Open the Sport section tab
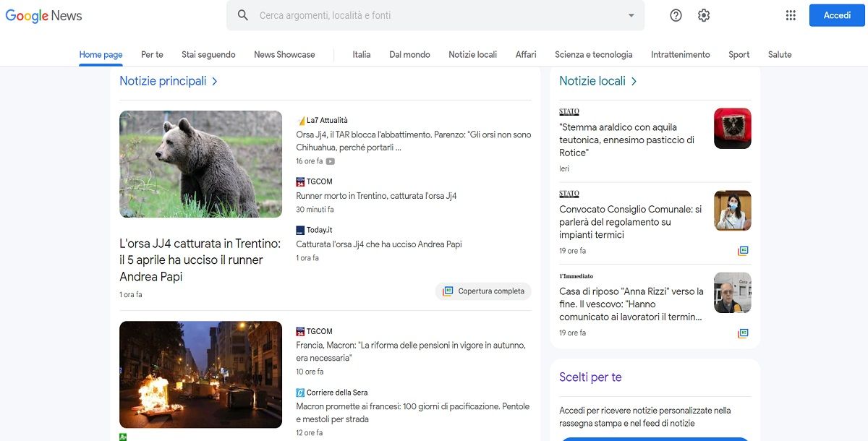 [739, 54]
